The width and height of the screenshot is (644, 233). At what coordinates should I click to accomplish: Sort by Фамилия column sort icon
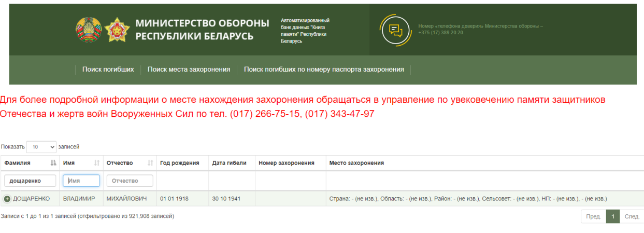click(x=53, y=163)
